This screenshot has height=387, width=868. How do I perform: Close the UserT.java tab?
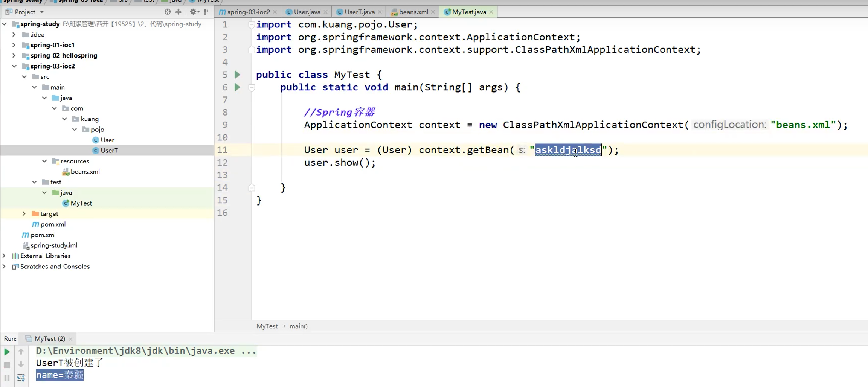[x=380, y=12]
